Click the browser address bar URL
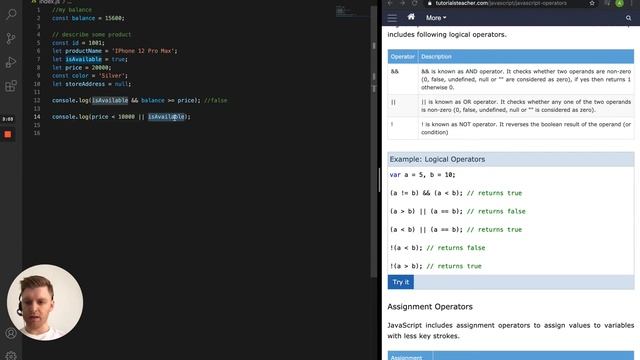The height and width of the screenshot is (360, 640). point(501,3)
